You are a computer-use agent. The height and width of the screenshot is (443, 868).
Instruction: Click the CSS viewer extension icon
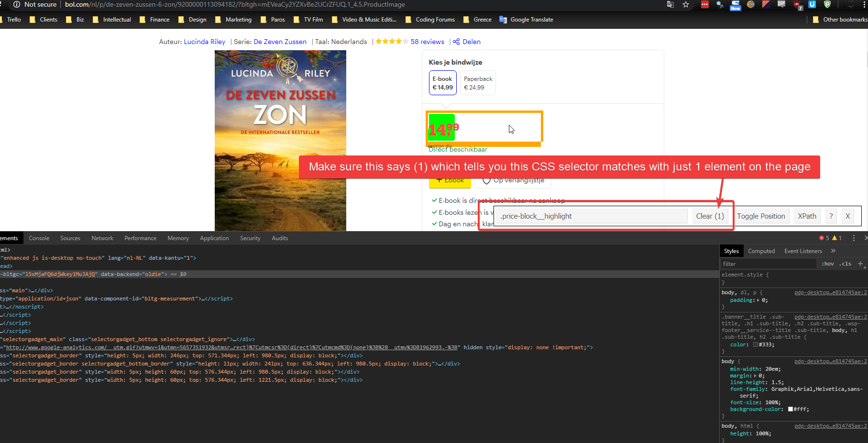(781, 4)
